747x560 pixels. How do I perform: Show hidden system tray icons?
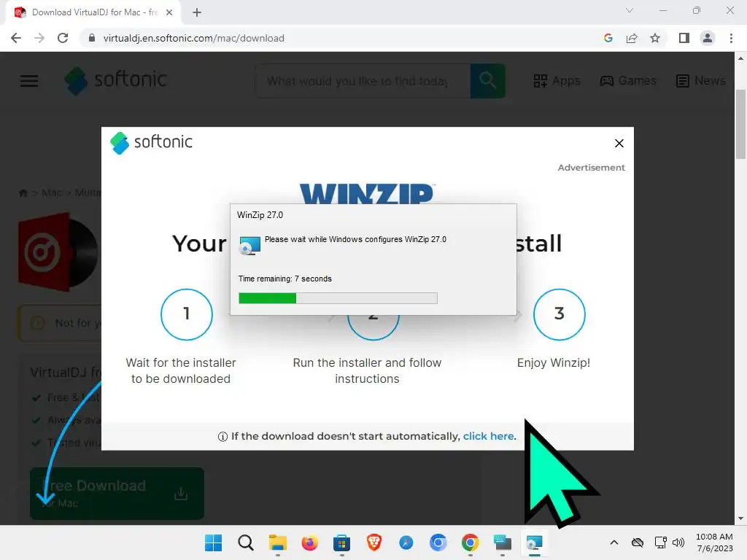point(614,542)
